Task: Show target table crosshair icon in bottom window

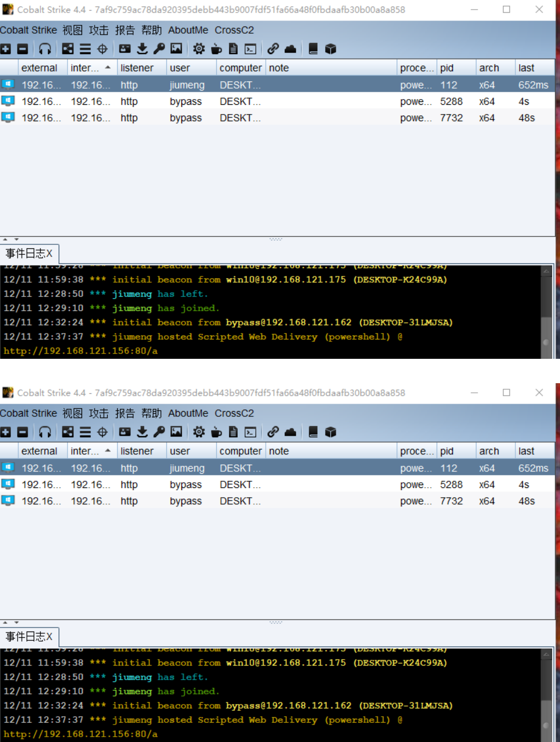Action: click(x=102, y=432)
